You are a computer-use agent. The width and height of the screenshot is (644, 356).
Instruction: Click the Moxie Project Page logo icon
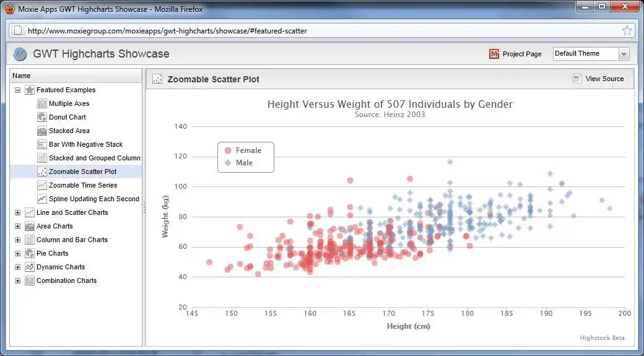494,54
